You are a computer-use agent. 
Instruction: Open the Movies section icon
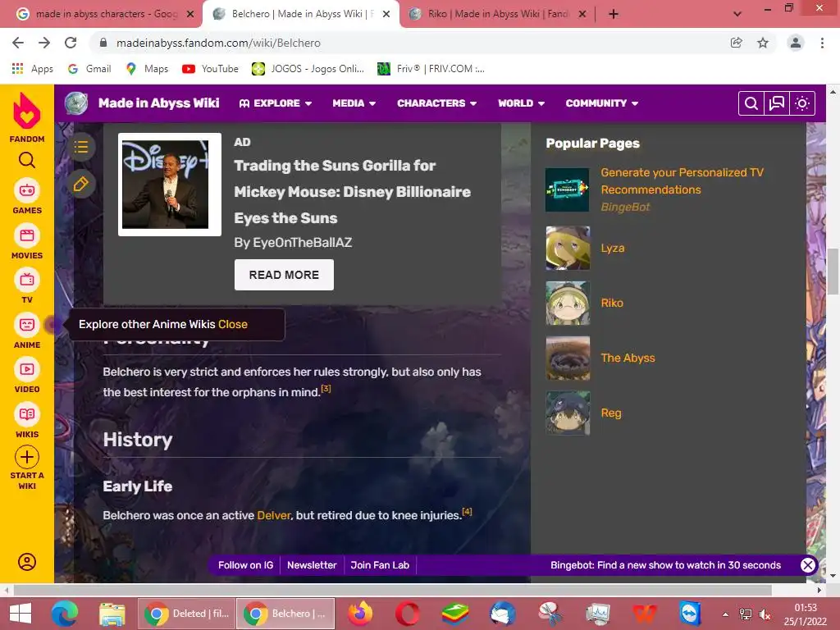point(27,235)
